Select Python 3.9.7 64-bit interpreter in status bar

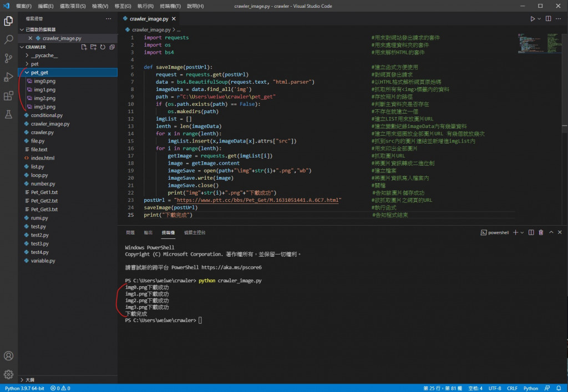click(24, 388)
